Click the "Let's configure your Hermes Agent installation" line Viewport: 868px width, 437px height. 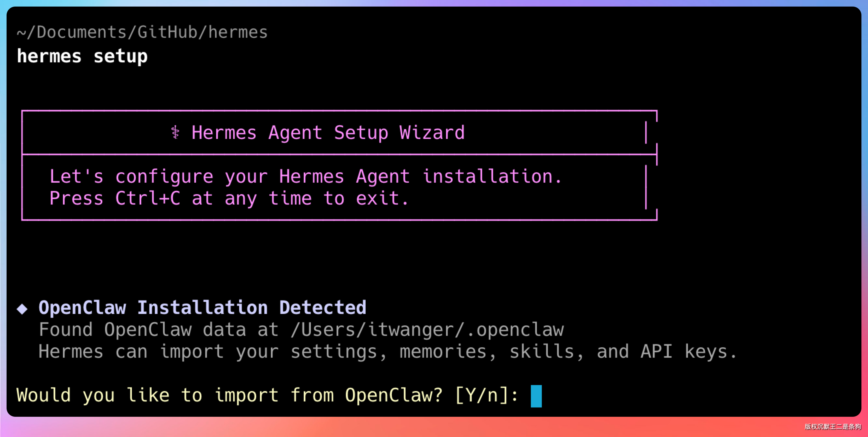click(305, 176)
